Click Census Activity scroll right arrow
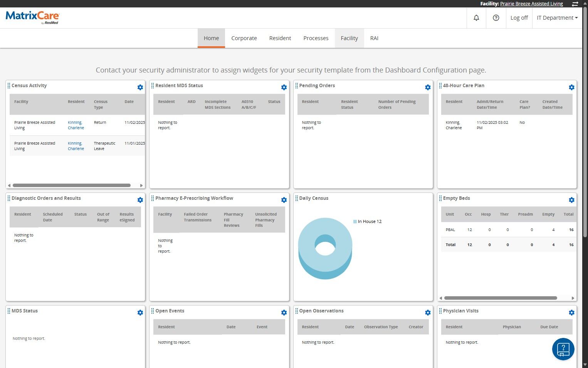588x368 pixels. pyautogui.click(x=141, y=186)
